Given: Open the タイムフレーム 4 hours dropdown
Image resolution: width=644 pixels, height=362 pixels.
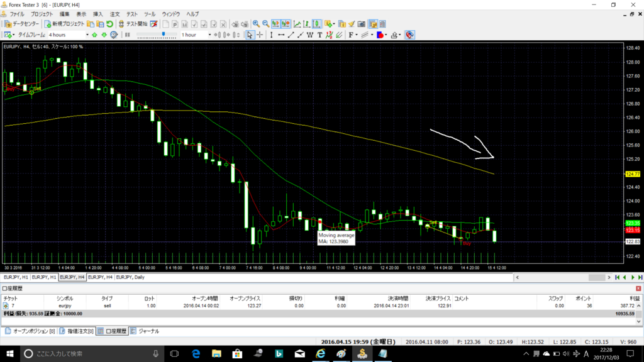Looking at the screenshot, I should click(x=68, y=35).
